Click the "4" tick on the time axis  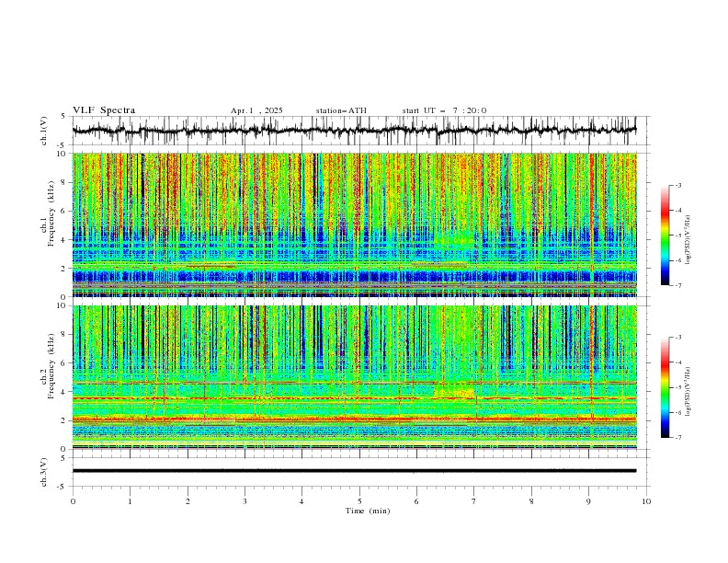[x=301, y=501]
